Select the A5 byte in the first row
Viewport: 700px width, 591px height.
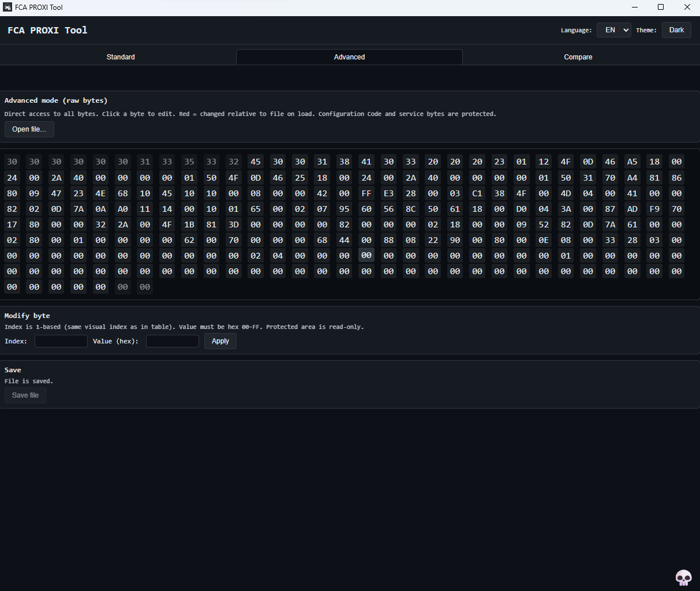(632, 162)
